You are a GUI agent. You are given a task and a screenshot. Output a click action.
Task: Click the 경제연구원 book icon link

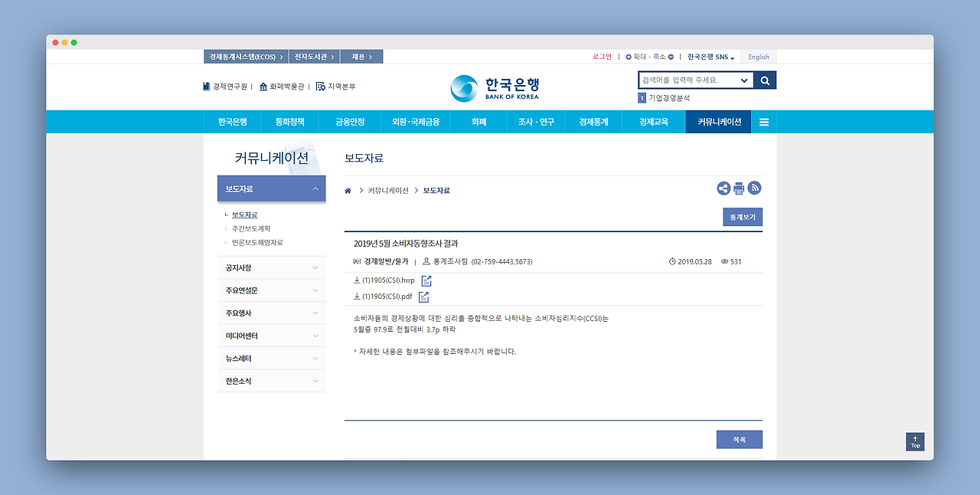[x=225, y=87]
